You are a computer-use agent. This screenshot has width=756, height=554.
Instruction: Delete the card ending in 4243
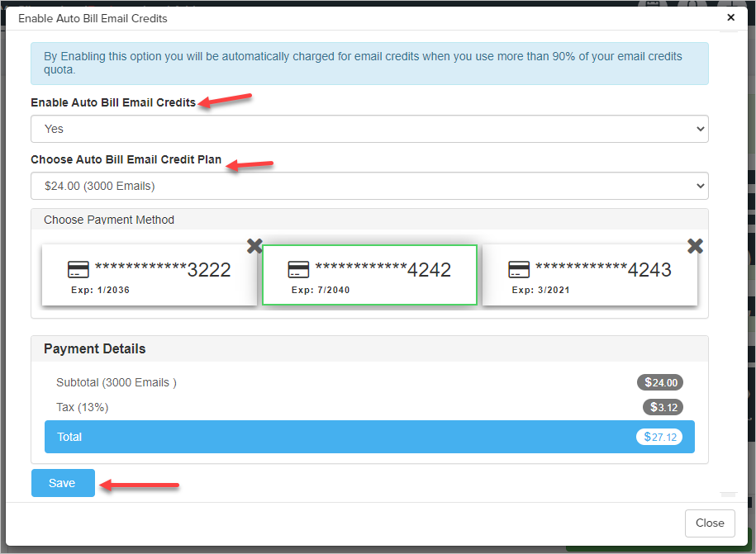coord(695,245)
